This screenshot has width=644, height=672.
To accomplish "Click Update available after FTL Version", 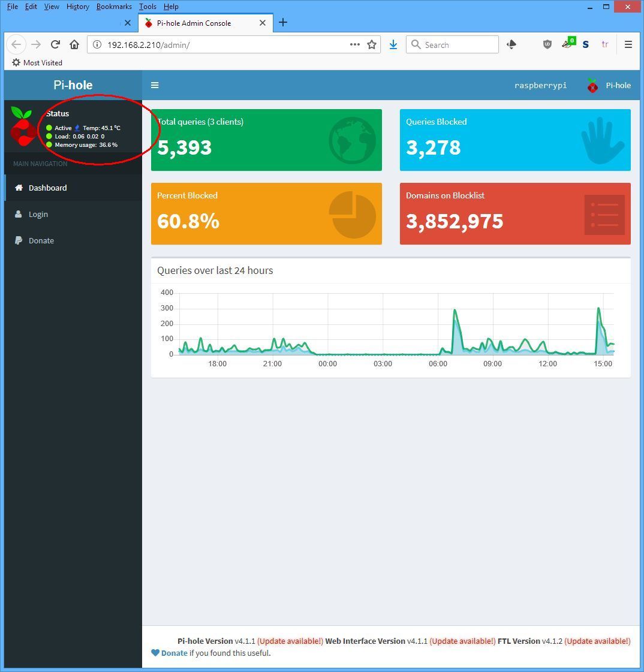I will coord(597,641).
